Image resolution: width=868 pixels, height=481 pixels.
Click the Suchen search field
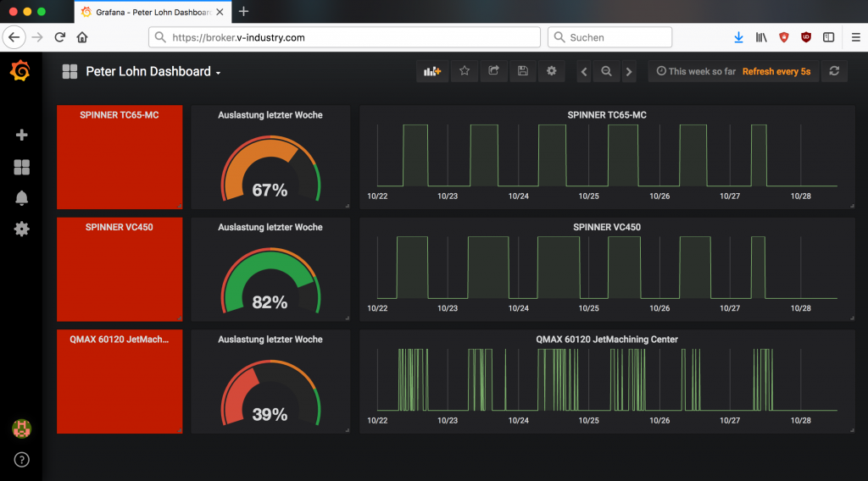(610, 37)
